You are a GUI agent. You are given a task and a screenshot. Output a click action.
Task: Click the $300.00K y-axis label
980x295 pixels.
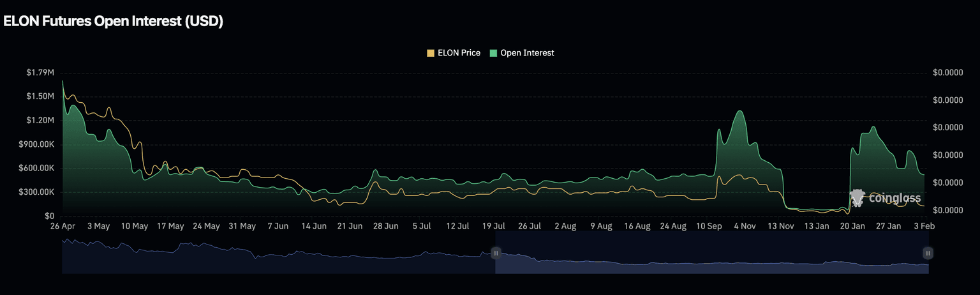(x=36, y=192)
